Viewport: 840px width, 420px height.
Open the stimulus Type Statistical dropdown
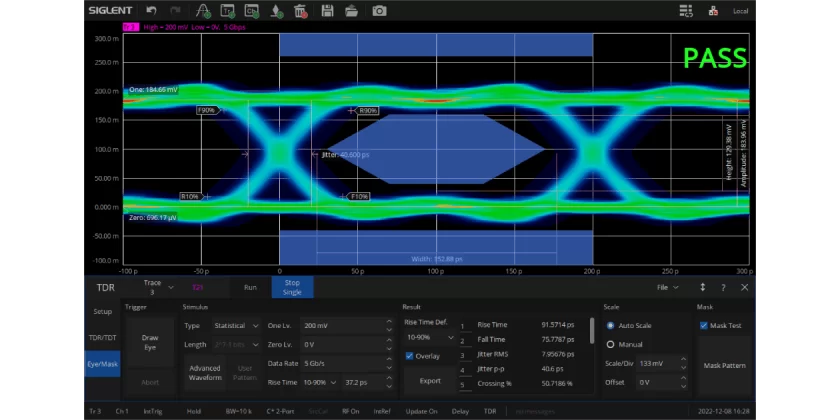tap(237, 326)
